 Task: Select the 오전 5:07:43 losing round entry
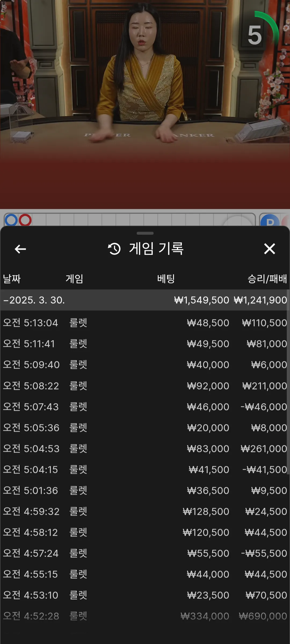[x=145, y=407]
